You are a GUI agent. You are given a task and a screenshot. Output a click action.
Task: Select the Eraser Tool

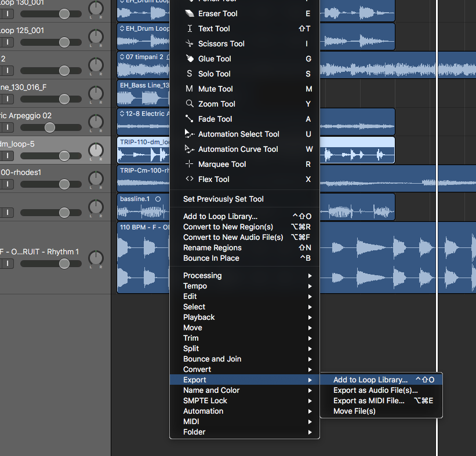(217, 13)
